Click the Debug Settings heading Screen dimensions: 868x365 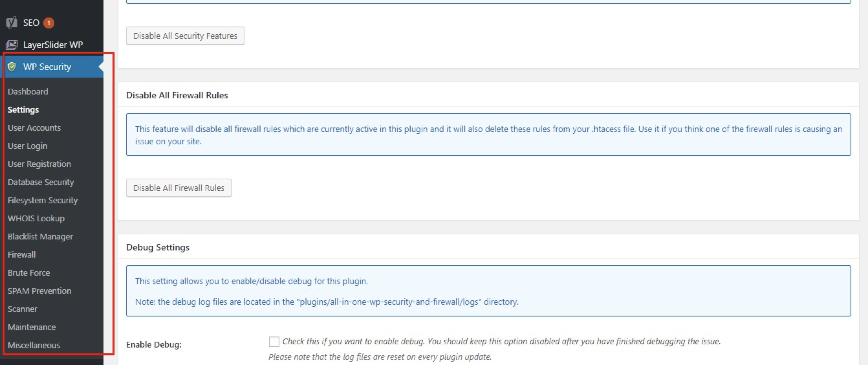click(x=158, y=247)
